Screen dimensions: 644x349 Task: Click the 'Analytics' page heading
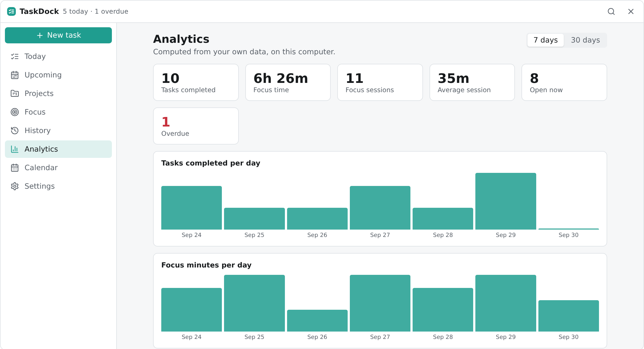coord(181,39)
